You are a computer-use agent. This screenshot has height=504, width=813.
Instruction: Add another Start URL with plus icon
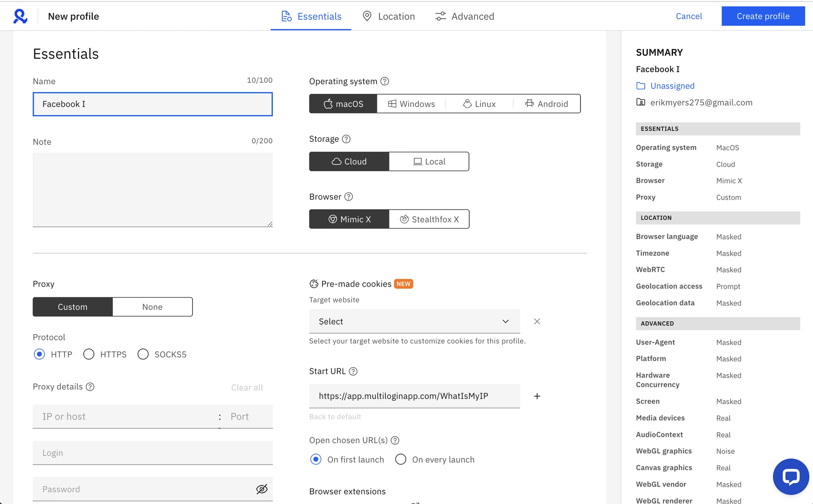point(537,396)
